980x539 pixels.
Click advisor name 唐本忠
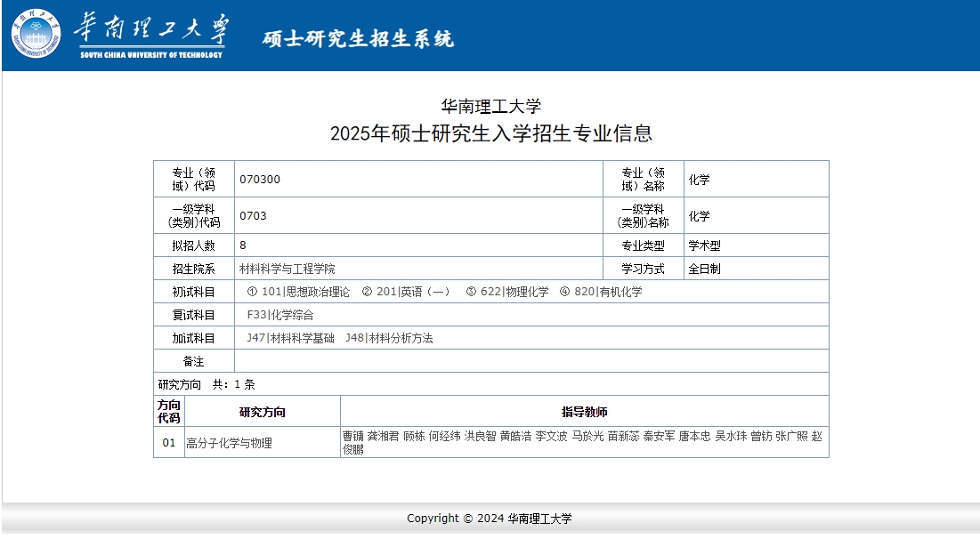coord(694,436)
